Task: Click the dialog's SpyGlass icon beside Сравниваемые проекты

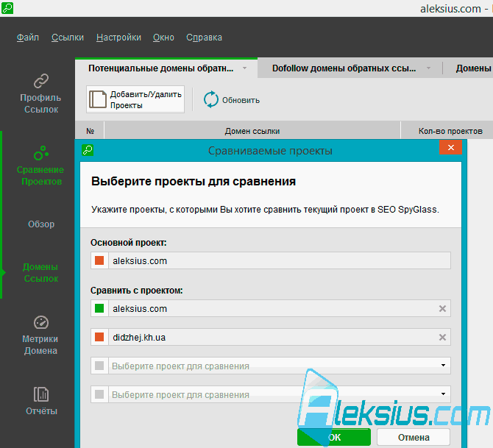Action: 88,150
